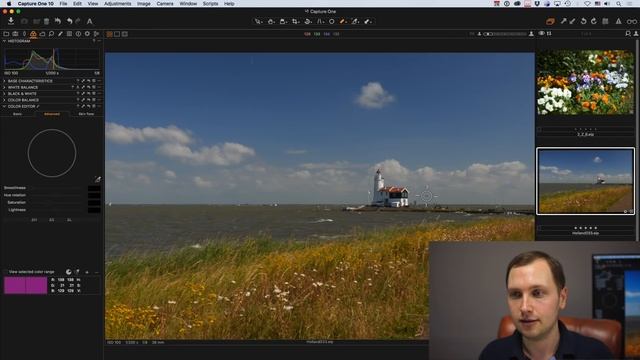Expand the Color Balance panel
This screenshot has width=640, height=360.
click(4, 100)
